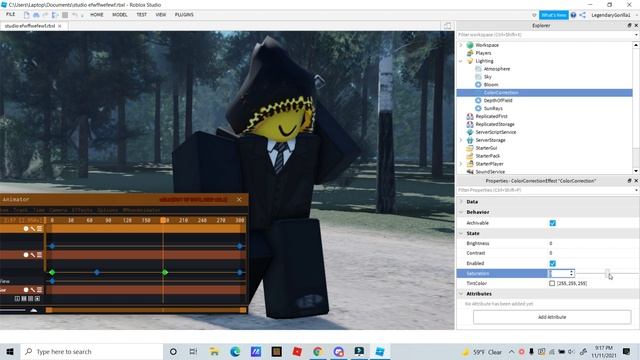Click the Saturation spinner arrows

coord(571,273)
